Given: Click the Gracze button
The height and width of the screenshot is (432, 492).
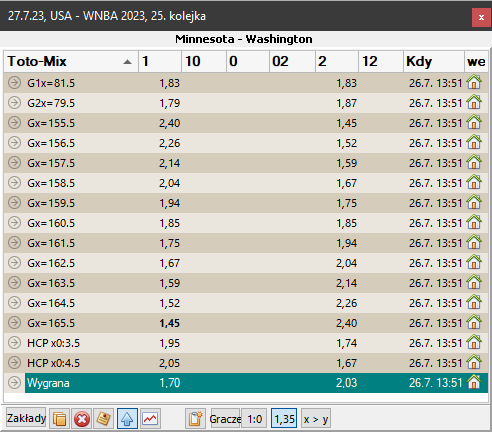Looking at the screenshot, I should point(225,419).
